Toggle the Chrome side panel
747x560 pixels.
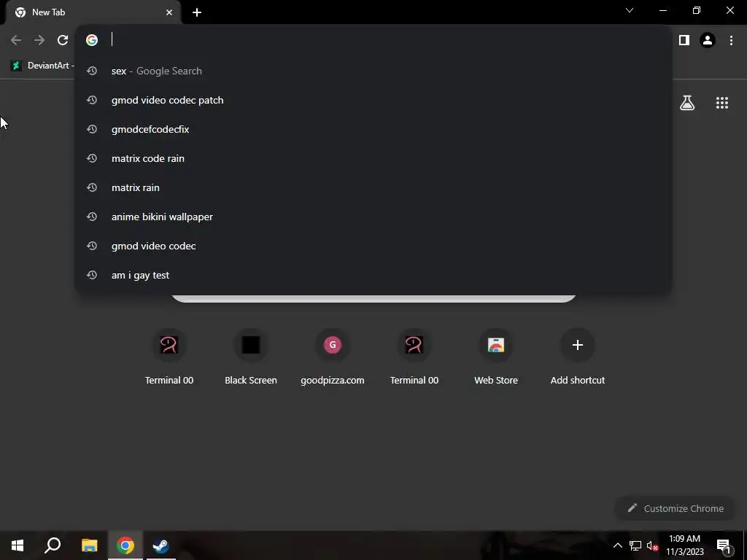(x=684, y=40)
